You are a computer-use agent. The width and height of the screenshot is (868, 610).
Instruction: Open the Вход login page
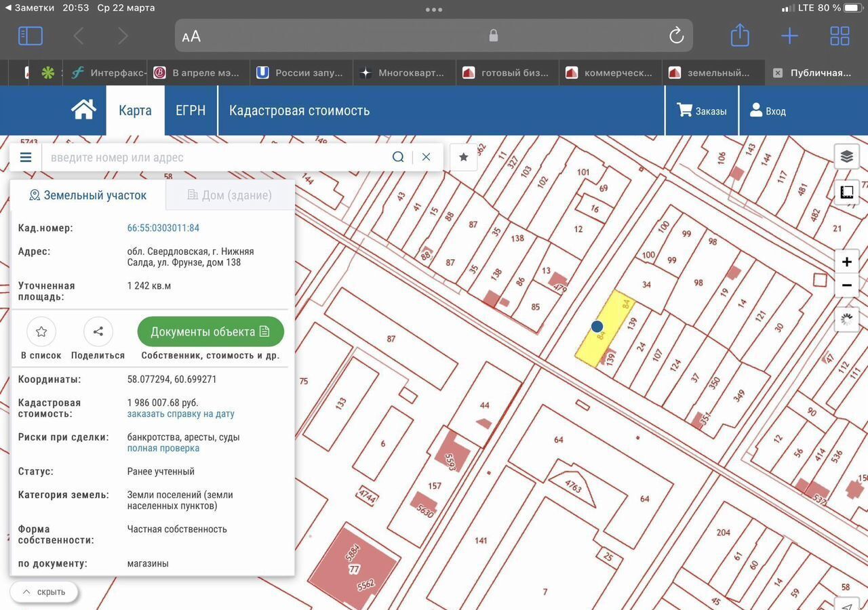click(768, 110)
